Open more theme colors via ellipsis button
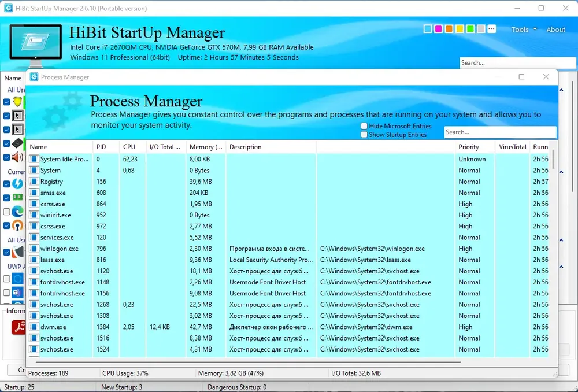The height and width of the screenshot is (392, 578). click(x=491, y=29)
